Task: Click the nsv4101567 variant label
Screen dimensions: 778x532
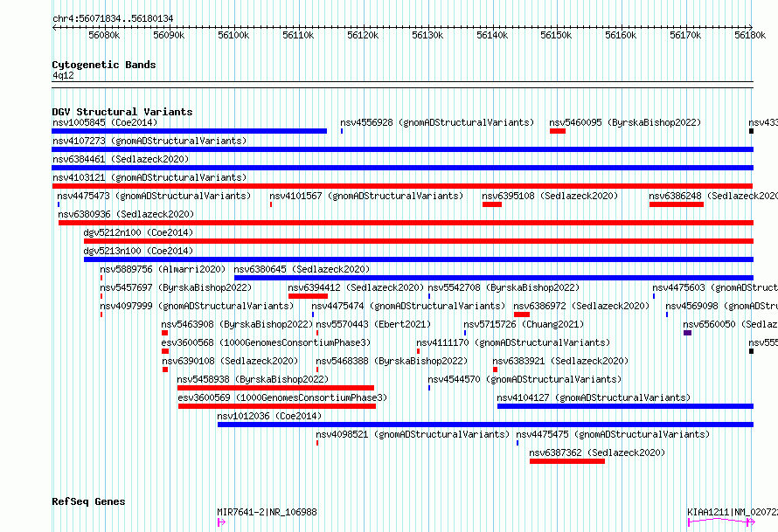Action: coord(366,196)
